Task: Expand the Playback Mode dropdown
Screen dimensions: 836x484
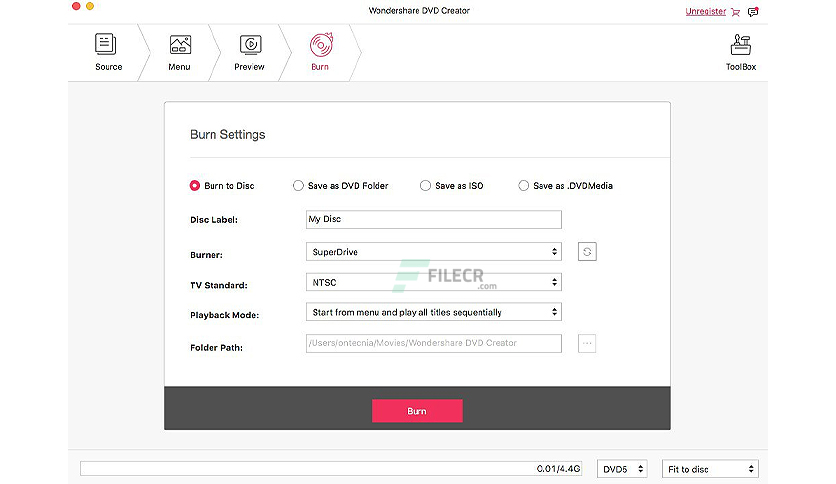Action: coord(433,312)
